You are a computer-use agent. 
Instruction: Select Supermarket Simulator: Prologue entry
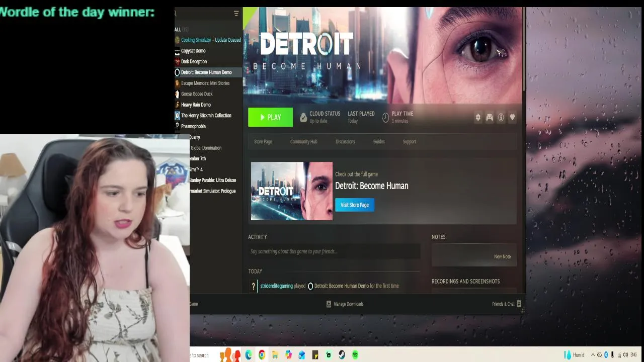click(x=213, y=191)
